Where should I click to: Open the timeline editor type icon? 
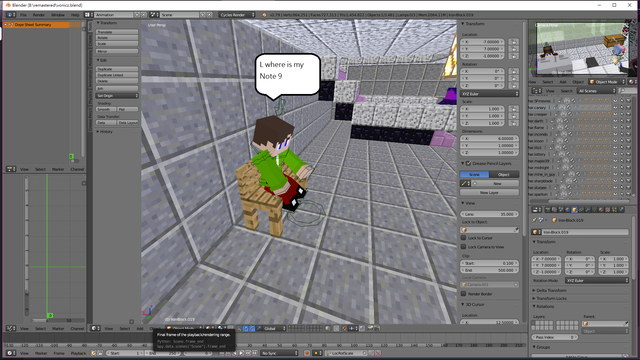click(11, 353)
